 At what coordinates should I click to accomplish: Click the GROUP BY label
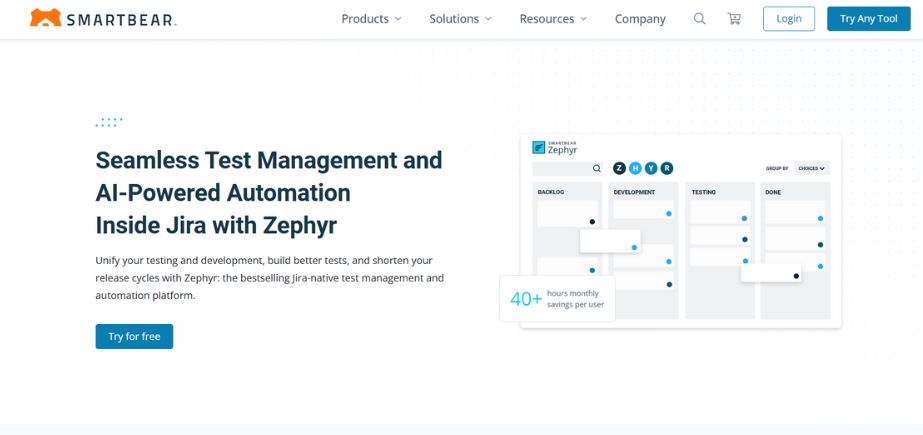(x=776, y=168)
